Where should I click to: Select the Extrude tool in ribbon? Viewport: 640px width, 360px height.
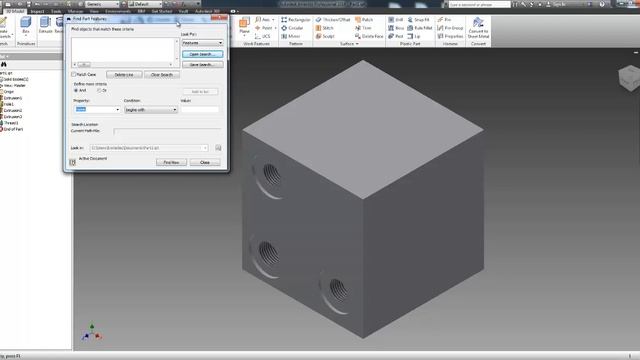pyautogui.click(x=45, y=24)
